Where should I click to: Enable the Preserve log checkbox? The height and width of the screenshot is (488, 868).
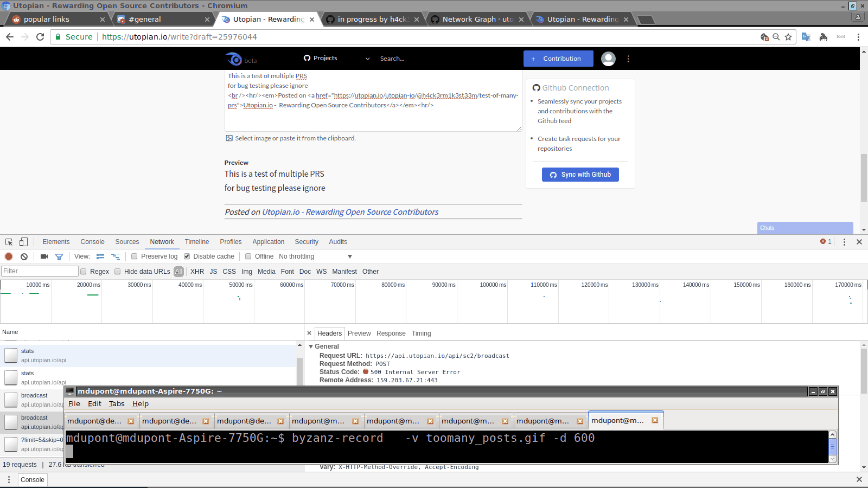click(x=134, y=256)
